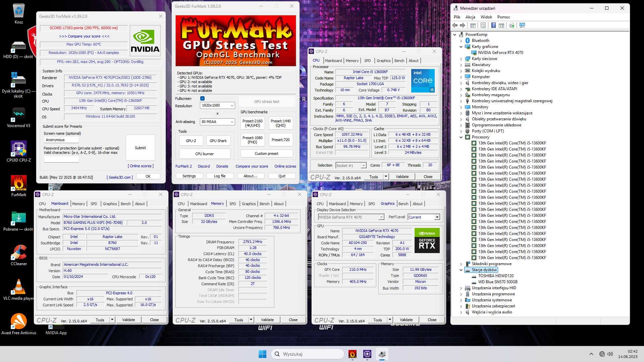
Task: Switch to About tab in CPU-Z Mainboard window
Action: pyautogui.click(x=140, y=204)
